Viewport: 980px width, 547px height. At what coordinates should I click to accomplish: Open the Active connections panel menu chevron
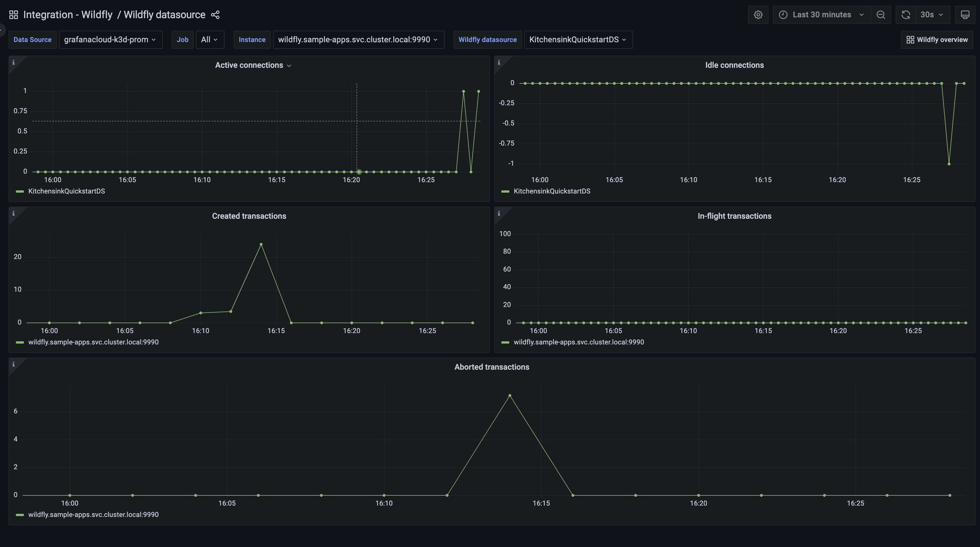click(290, 65)
